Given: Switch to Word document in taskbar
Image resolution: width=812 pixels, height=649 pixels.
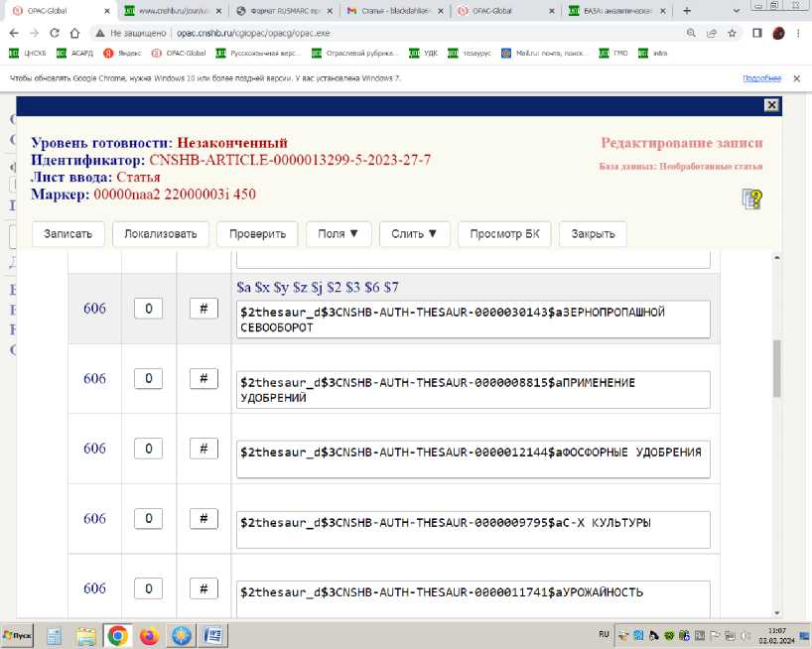Looking at the screenshot, I should click(212, 636).
